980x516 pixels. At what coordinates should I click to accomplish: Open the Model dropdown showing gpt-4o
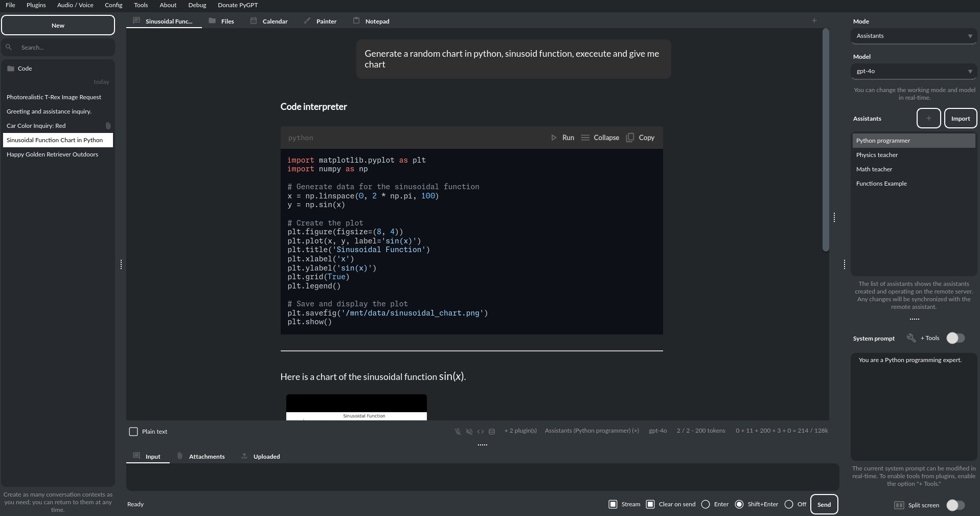tap(913, 71)
